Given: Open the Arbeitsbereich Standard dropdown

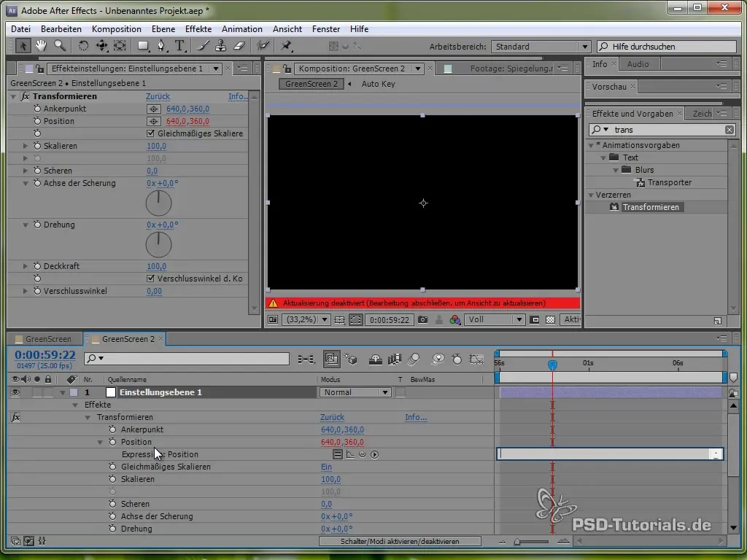Looking at the screenshot, I should point(541,47).
